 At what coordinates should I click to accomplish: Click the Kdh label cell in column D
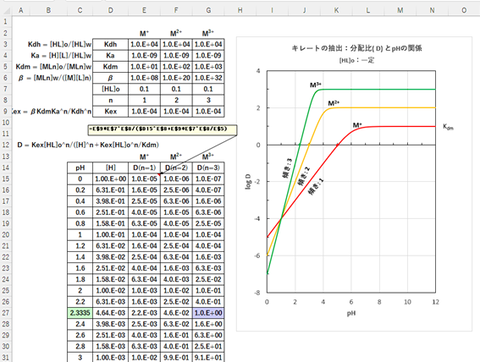(x=110, y=44)
